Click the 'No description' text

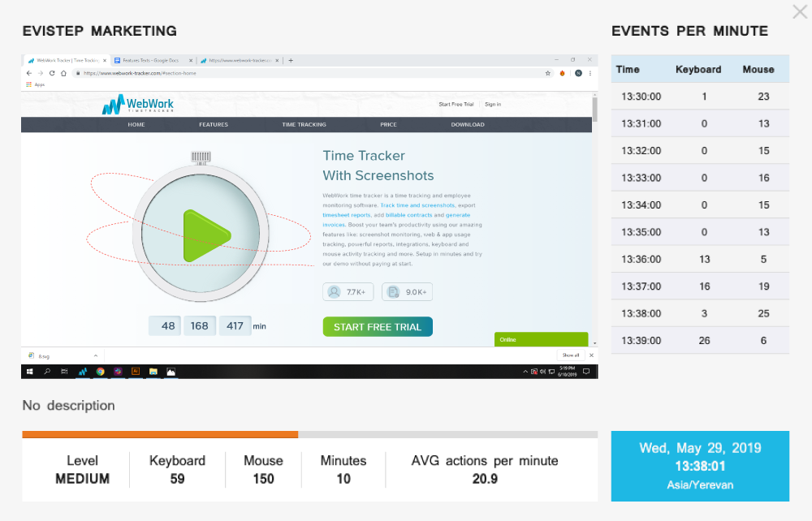[68, 406]
